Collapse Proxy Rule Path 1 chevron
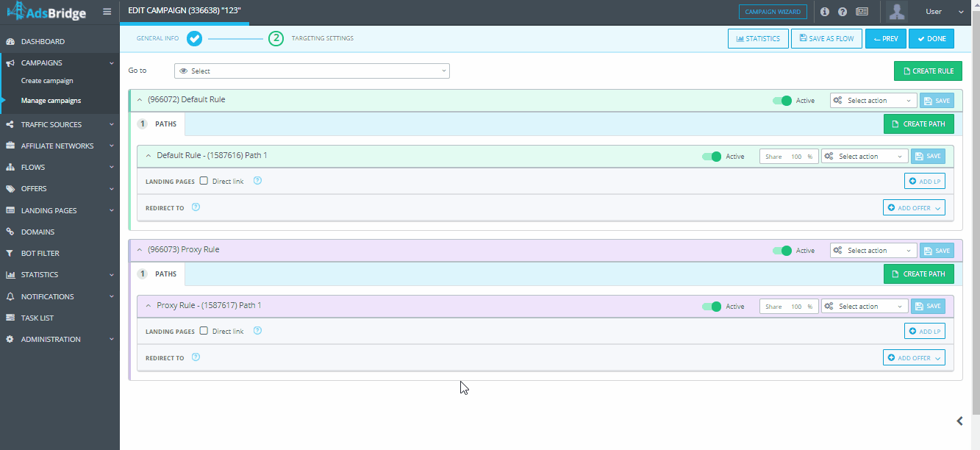The image size is (980, 450). tap(149, 306)
